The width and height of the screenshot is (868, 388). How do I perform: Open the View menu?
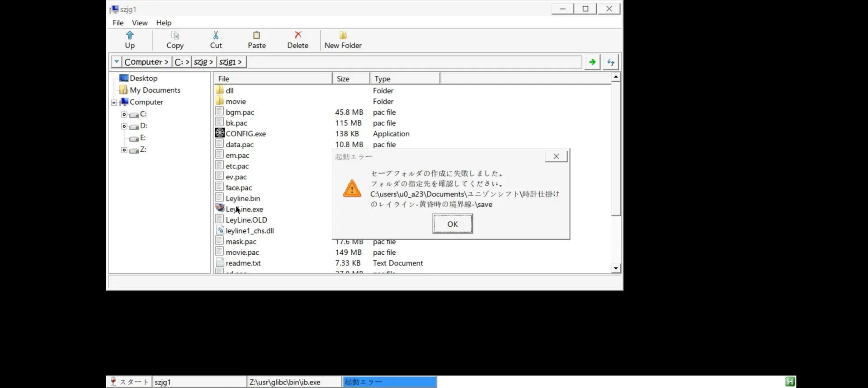pyautogui.click(x=140, y=23)
